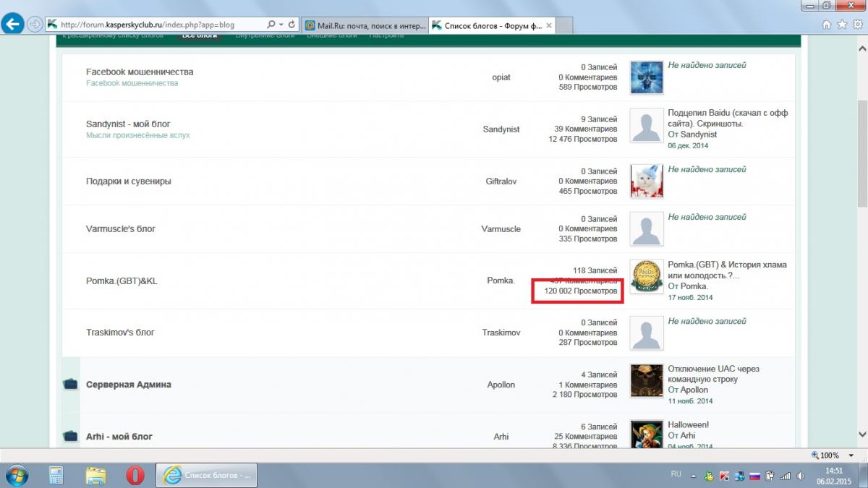Open the Favorites star icon
This screenshot has width=868, height=488.
tap(841, 25)
